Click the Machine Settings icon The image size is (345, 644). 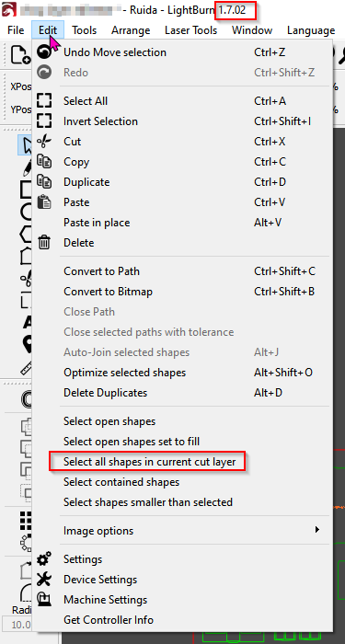point(44,599)
